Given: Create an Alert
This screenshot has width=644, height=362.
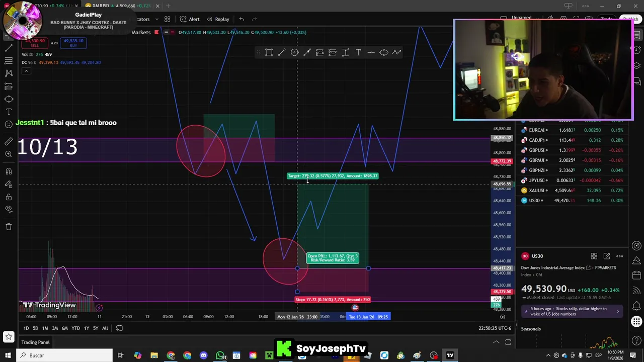Looking at the screenshot, I should 190,19.
